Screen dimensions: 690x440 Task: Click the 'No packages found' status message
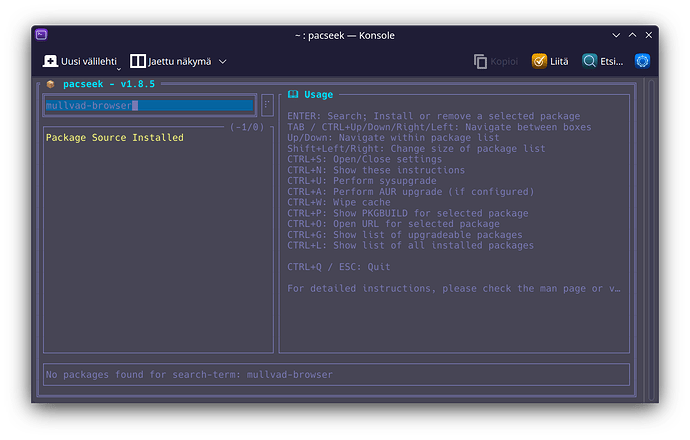tap(189, 375)
